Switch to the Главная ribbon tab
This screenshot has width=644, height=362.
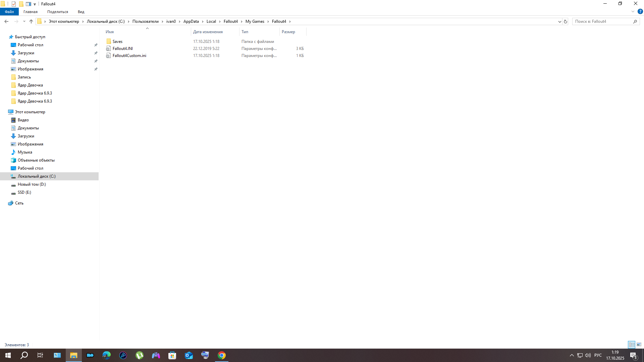pyautogui.click(x=31, y=12)
